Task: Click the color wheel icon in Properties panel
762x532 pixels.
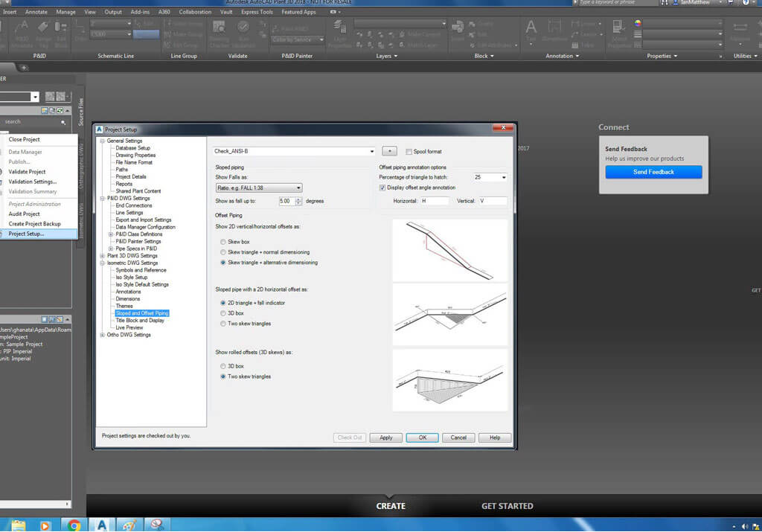Action: click(x=638, y=23)
